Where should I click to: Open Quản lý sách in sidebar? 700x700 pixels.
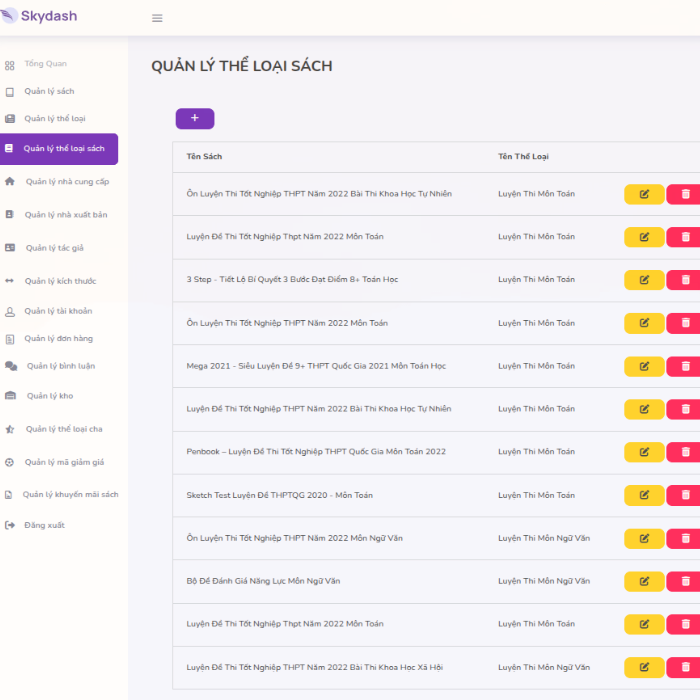[49, 92]
